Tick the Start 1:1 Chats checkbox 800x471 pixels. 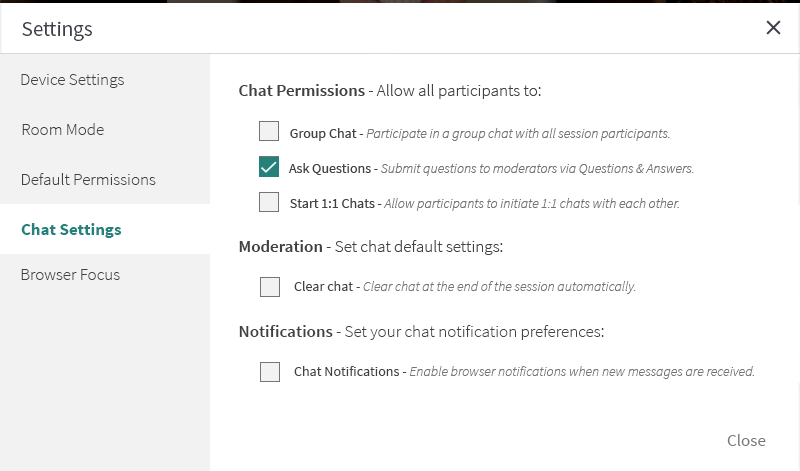269,202
